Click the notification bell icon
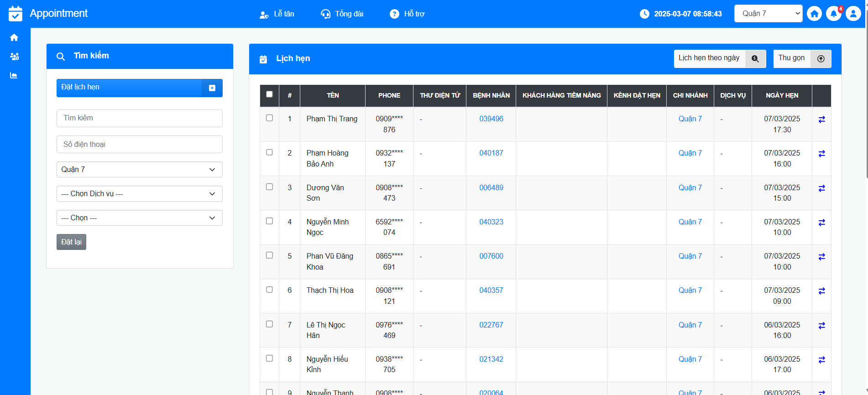 point(834,14)
